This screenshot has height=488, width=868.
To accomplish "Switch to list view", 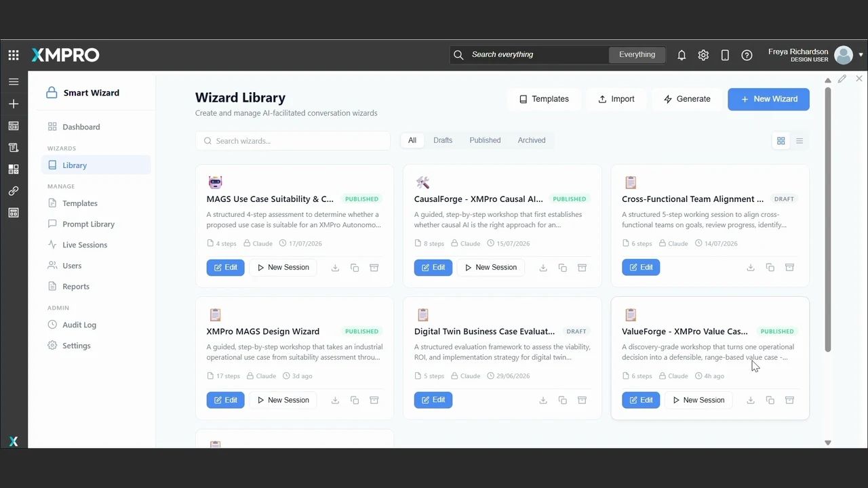I will pyautogui.click(x=800, y=140).
